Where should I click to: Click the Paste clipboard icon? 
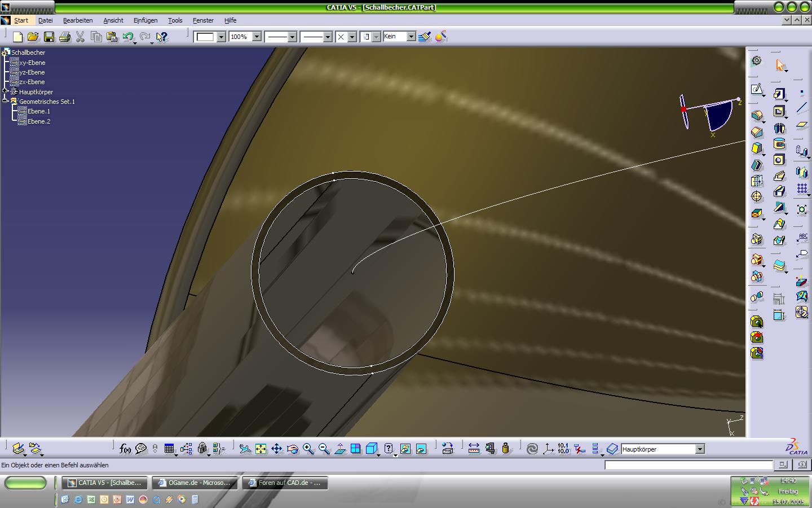[112, 37]
